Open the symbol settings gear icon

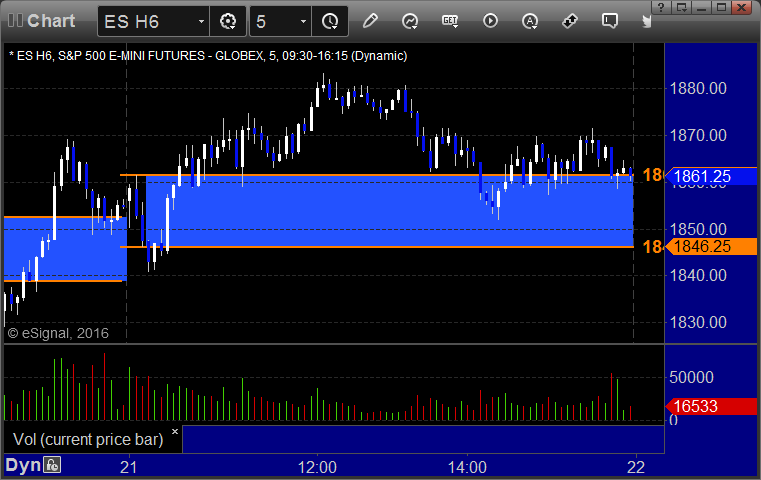coord(228,21)
